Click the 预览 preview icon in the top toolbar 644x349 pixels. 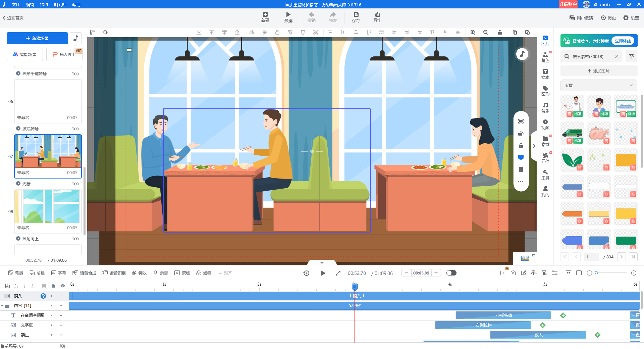pyautogui.click(x=288, y=17)
